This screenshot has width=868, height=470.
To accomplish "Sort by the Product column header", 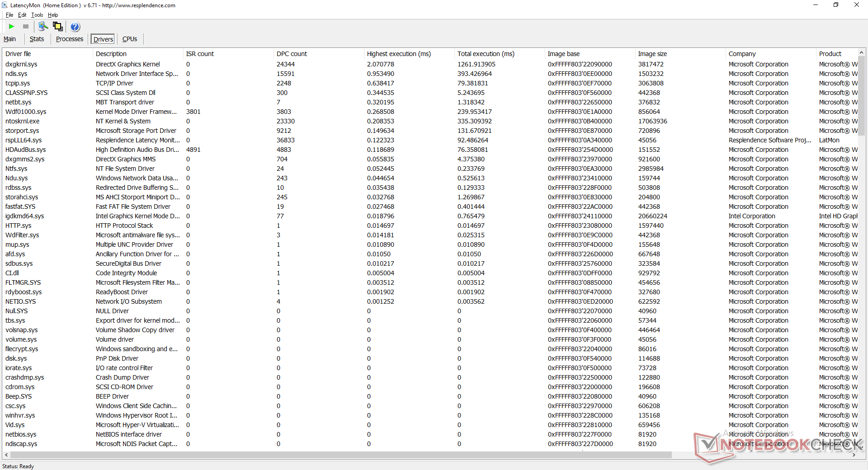I will coord(837,54).
